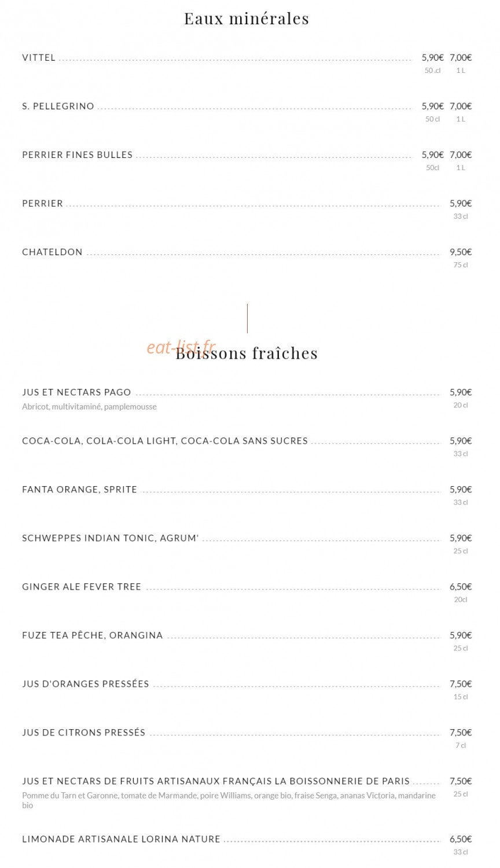
Task: Click the 6,50€ Ginger Ale price
Action: (461, 587)
